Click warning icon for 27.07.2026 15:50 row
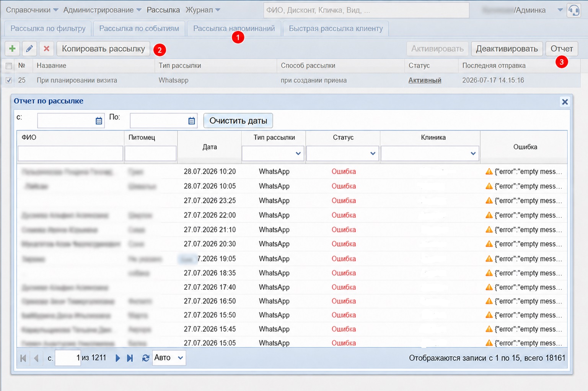 489,315
